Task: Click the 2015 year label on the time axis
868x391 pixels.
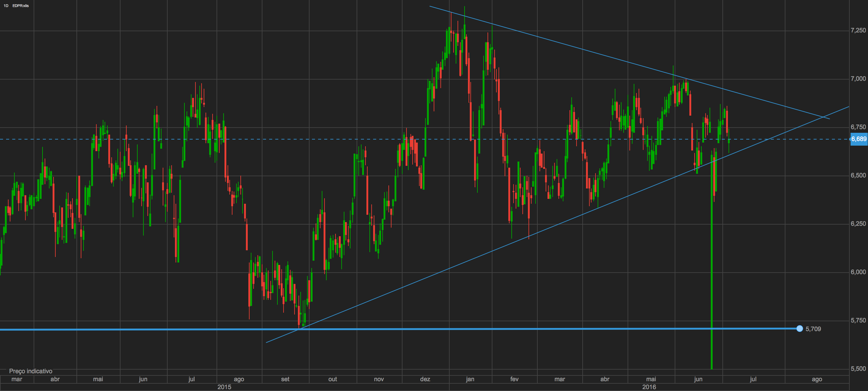Action: [224, 387]
